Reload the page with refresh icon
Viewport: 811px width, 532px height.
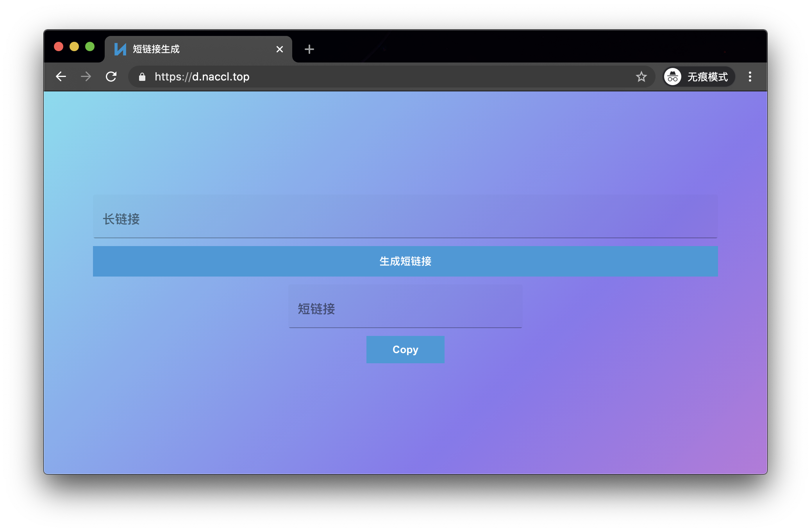pos(111,77)
